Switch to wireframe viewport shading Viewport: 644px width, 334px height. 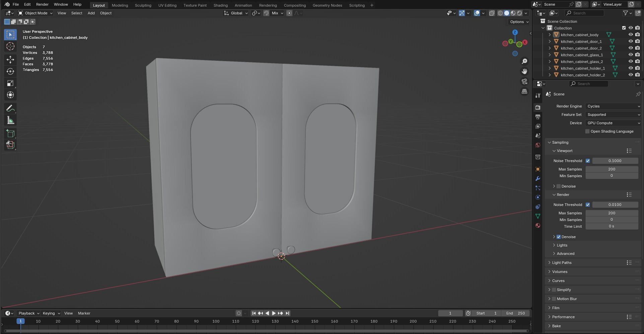pyautogui.click(x=500, y=13)
